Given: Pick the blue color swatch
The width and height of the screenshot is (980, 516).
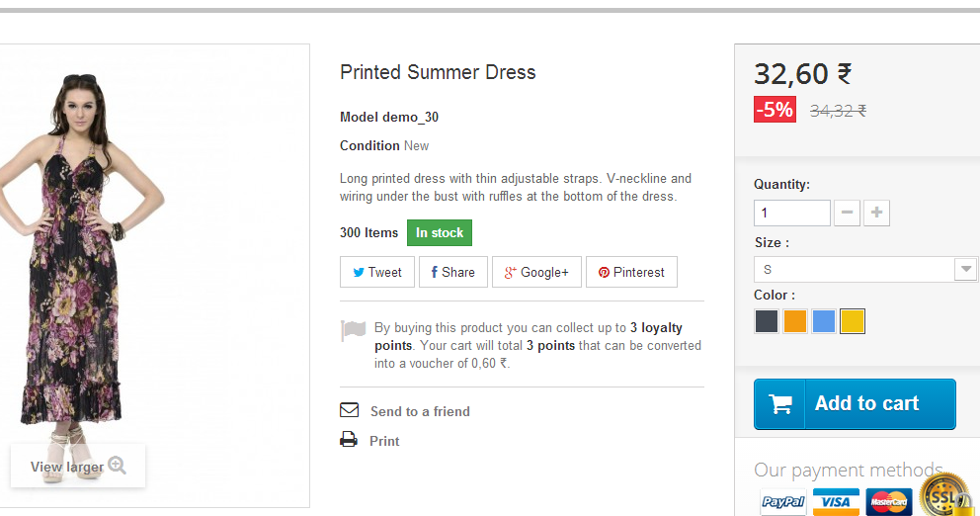Looking at the screenshot, I should click(824, 321).
